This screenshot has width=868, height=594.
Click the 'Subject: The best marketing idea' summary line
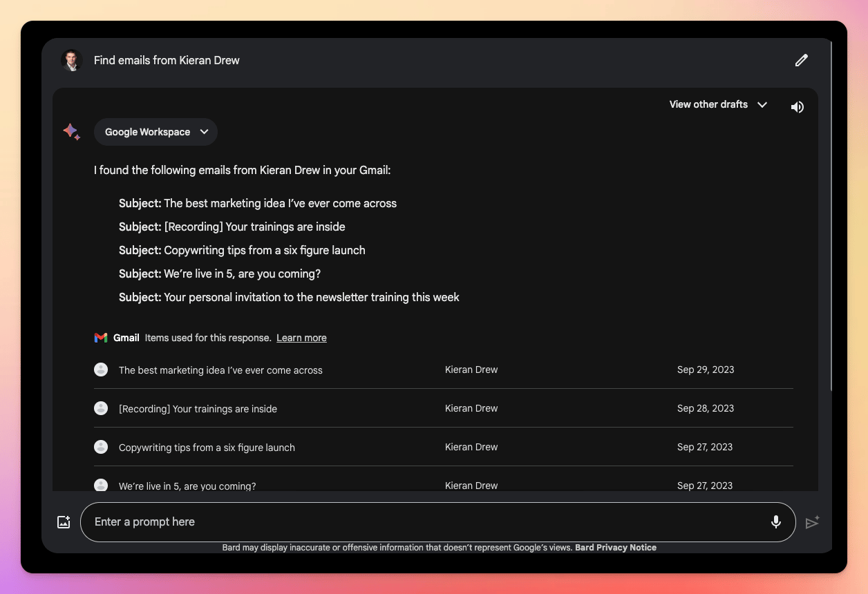258,203
